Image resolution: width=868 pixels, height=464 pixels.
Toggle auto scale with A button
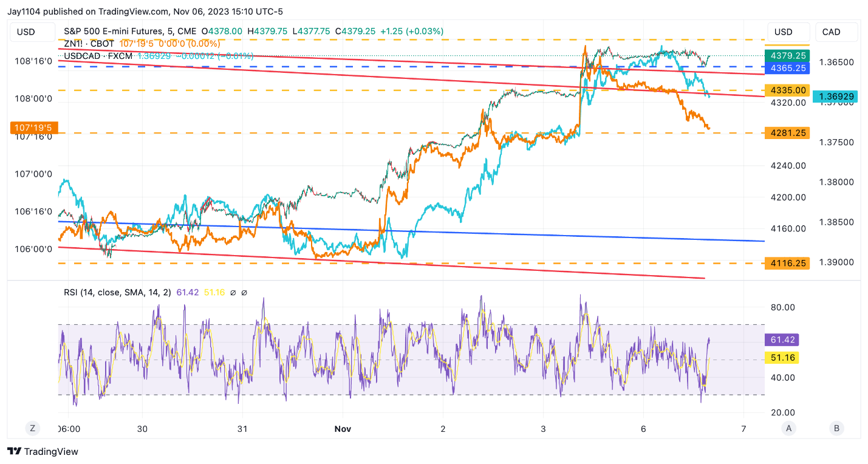pyautogui.click(x=789, y=428)
